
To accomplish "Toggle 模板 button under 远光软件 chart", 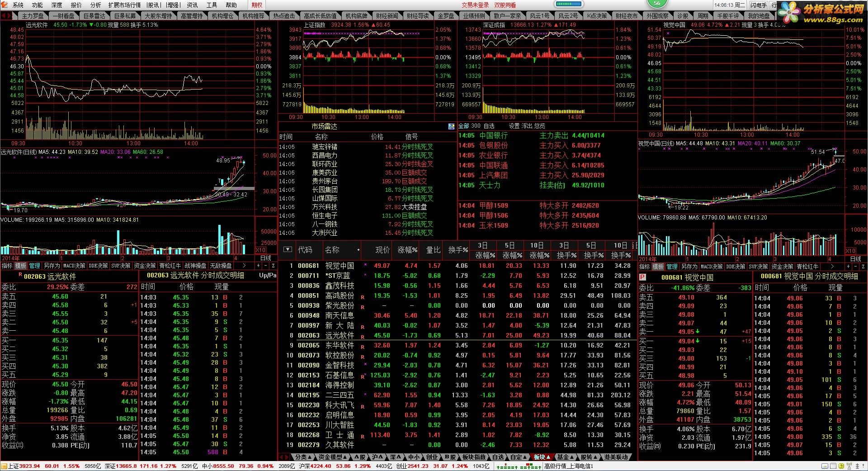I will (20, 266).
